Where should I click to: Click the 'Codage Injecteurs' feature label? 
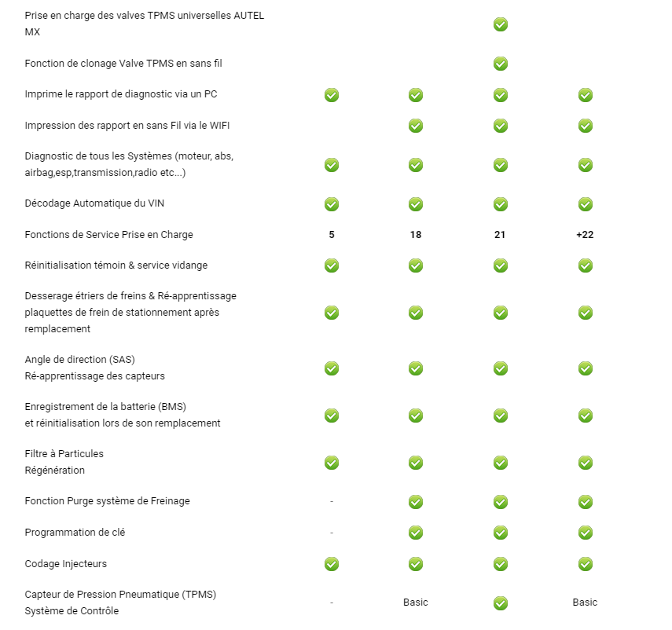click(66, 564)
